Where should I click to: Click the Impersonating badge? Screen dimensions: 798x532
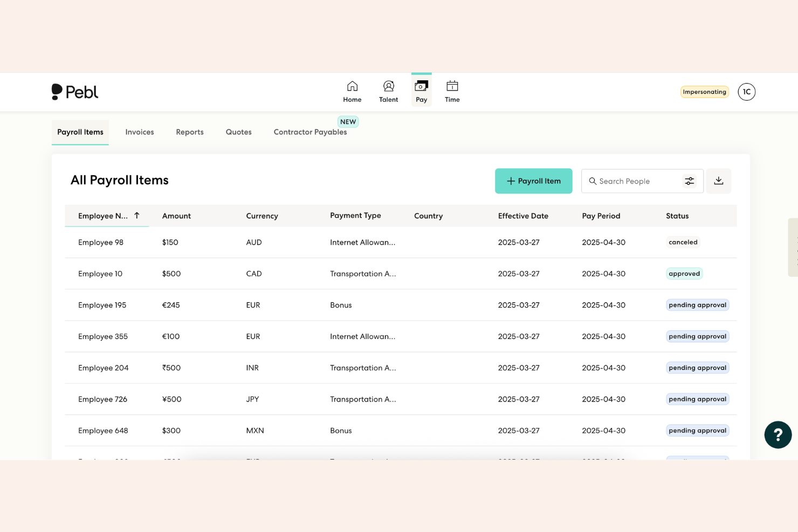(704, 92)
